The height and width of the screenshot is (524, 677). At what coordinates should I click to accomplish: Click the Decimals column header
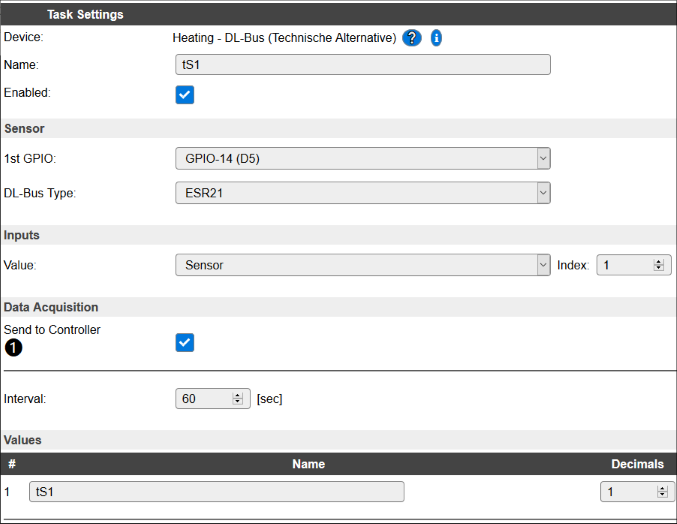point(637,464)
